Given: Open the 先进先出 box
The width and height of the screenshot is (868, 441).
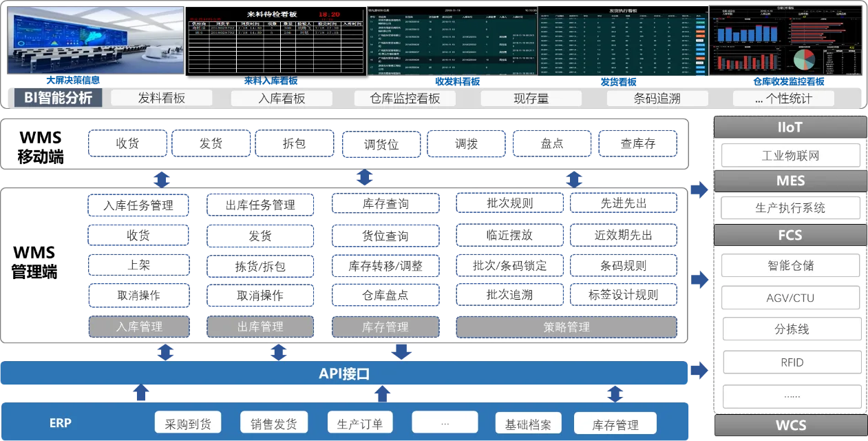Looking at the screenshot, I should (x=624, y=203).
